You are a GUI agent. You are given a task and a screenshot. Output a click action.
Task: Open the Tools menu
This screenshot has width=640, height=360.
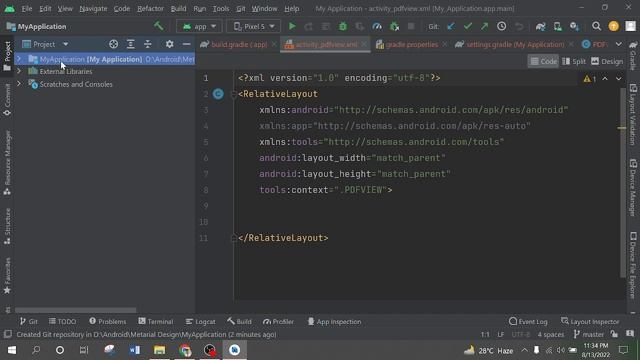(221, 9)
